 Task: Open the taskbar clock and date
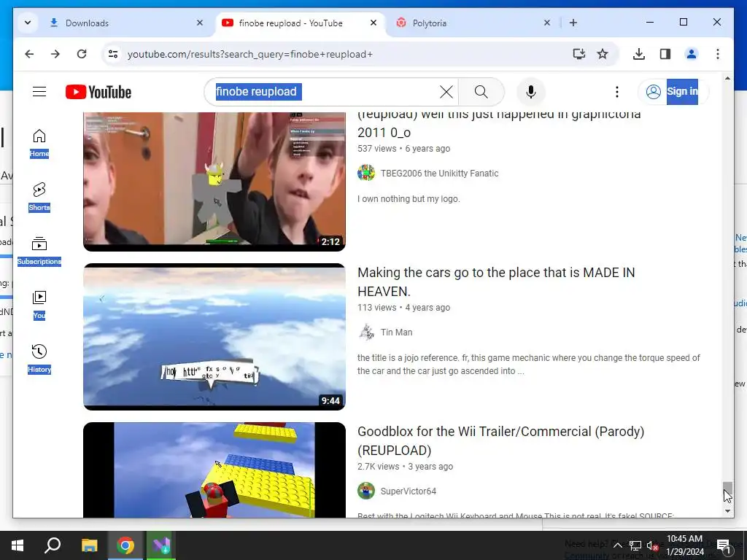[684, 545]
